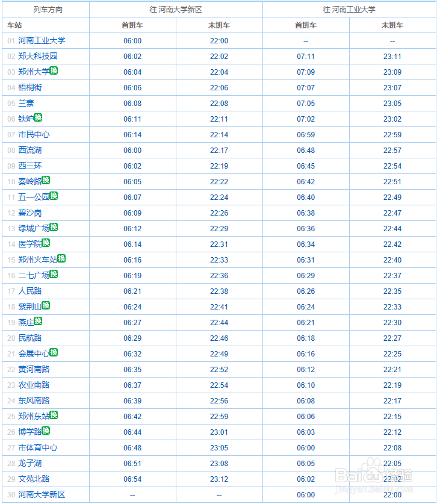The image size is (437, 504).
Task: Click the transfer icon beside 会展中心
Action: coord(54,352)
